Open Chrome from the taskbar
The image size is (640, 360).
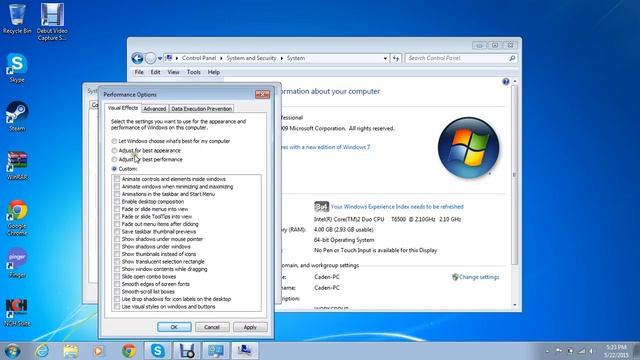pos(129,351)
